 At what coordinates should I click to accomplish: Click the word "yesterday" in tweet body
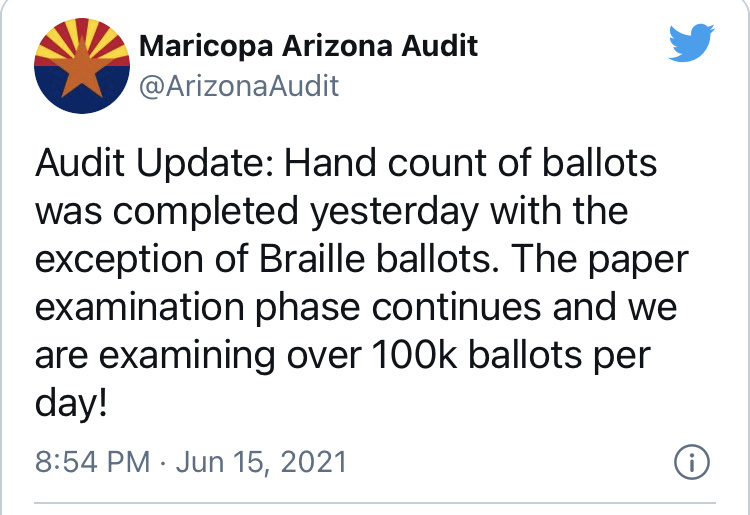[x=395, y=212]
